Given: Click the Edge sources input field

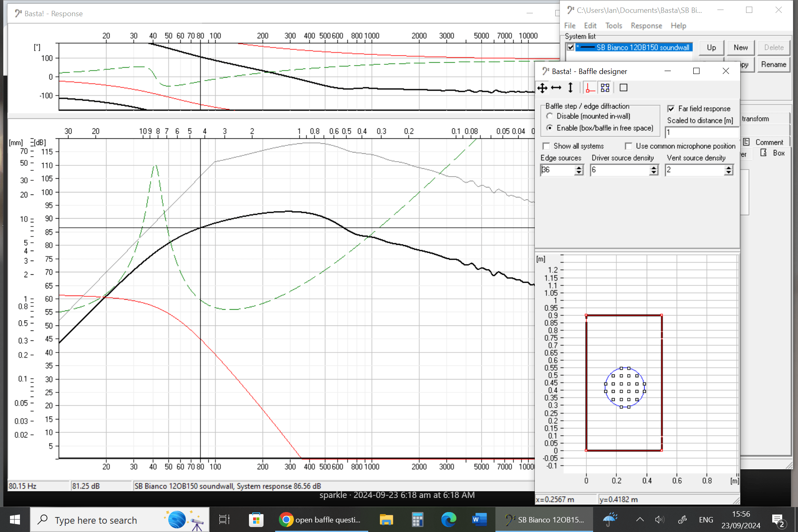Looking at the screenshot, I should (x=557, y=170).
